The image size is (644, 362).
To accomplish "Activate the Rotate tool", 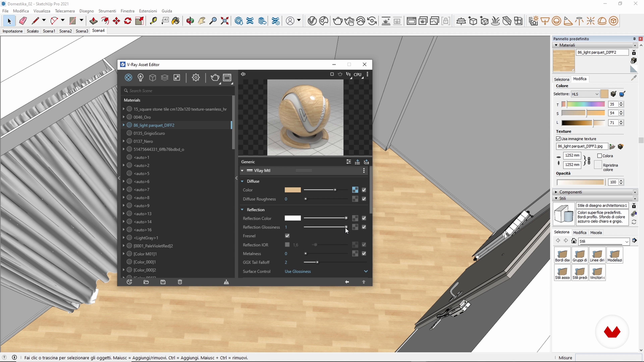I will (128, 21).
